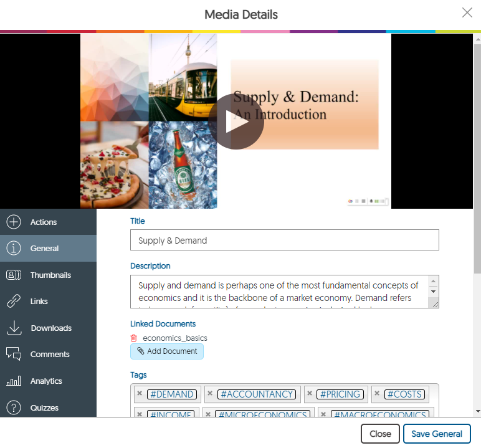Open the Actions section

point(48,222)
